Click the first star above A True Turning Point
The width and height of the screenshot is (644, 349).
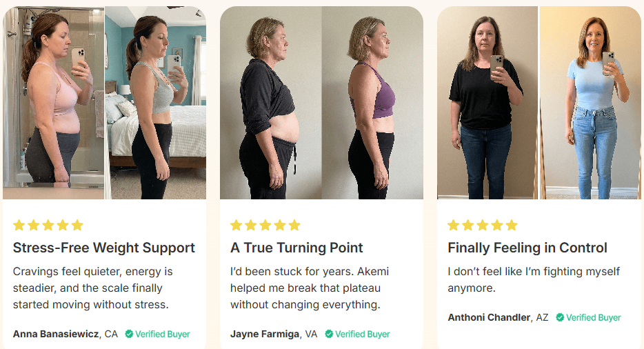tap(237, 226)
